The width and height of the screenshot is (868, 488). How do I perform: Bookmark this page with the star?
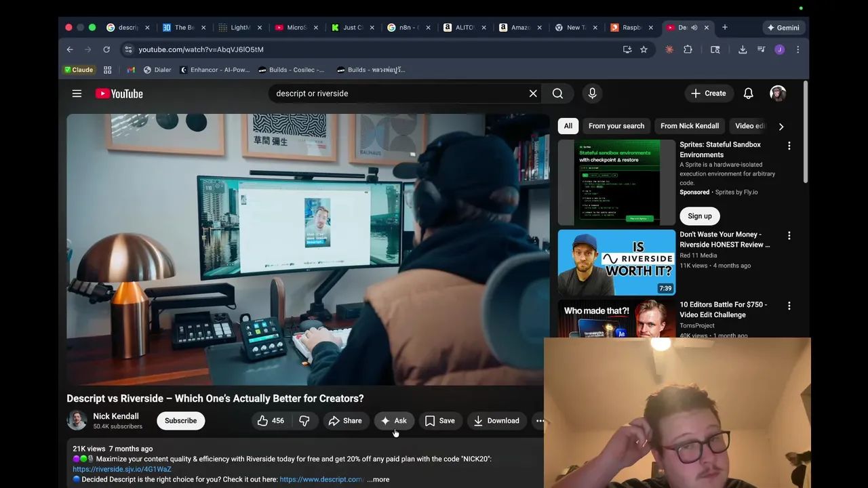[x=644, y=49]
